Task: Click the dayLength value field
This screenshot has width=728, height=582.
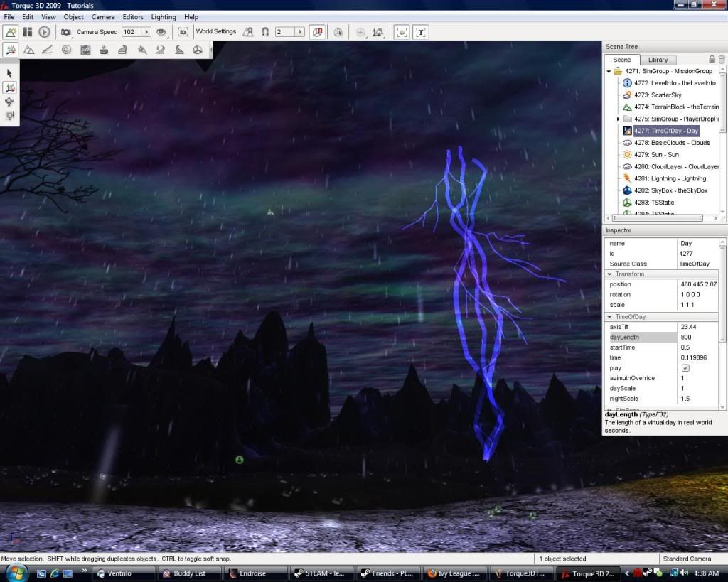Action: click(x=697, y=338)
